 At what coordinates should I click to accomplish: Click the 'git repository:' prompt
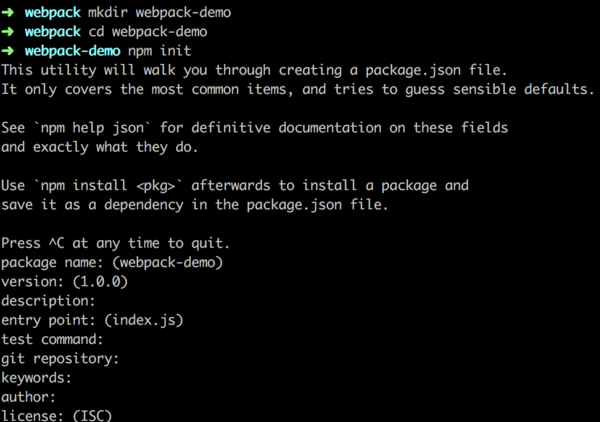[x=60, y=358]
